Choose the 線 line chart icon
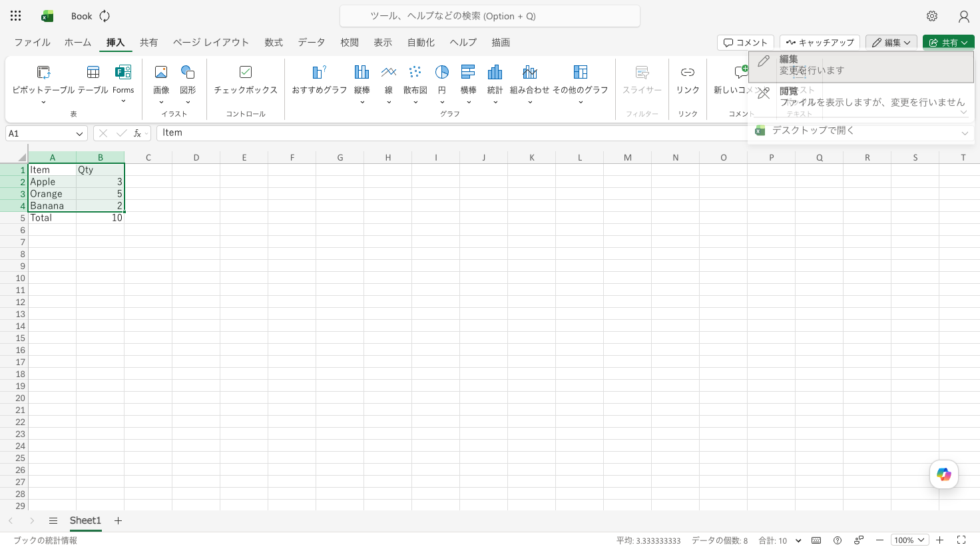The height and width of the screenshot is (547, 980). click(x=389, y=72)
